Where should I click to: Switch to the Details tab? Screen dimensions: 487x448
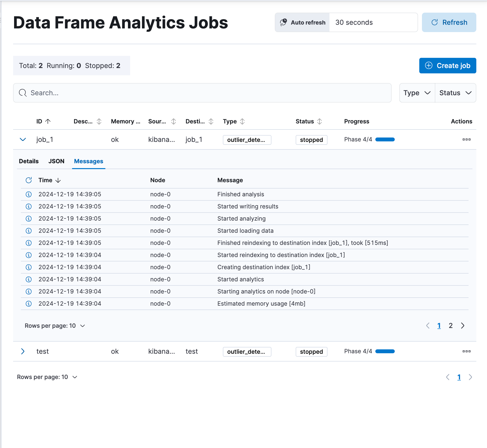[29, 161]
